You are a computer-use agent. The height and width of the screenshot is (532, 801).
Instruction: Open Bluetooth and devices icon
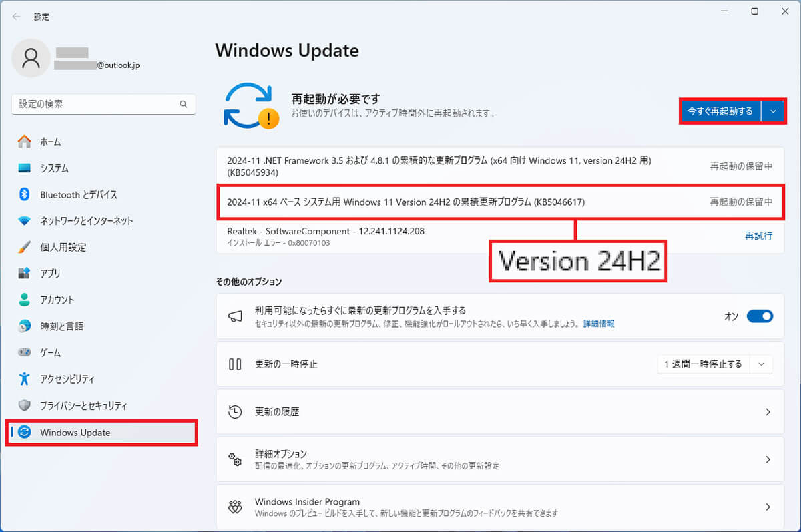(25, 194)
